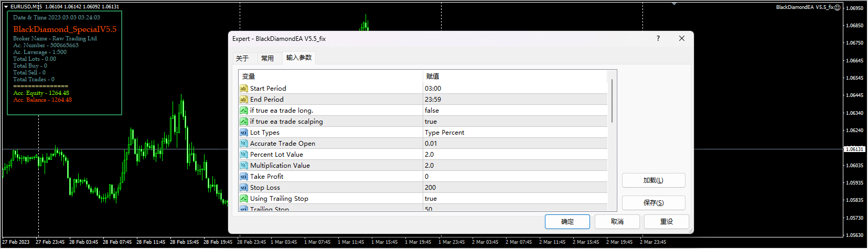Expand the triangle arrow beside EURUSD,M15

coord(6,7)
